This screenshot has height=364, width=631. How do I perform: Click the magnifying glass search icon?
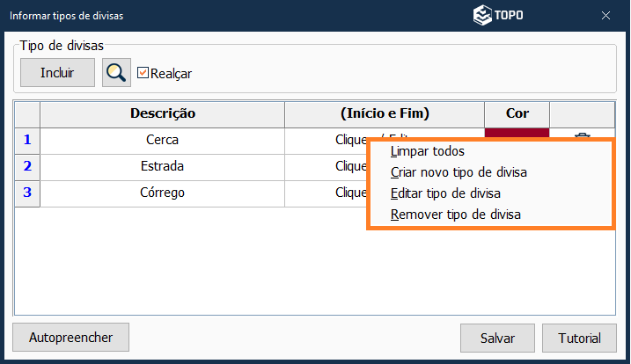click(116, 73)
